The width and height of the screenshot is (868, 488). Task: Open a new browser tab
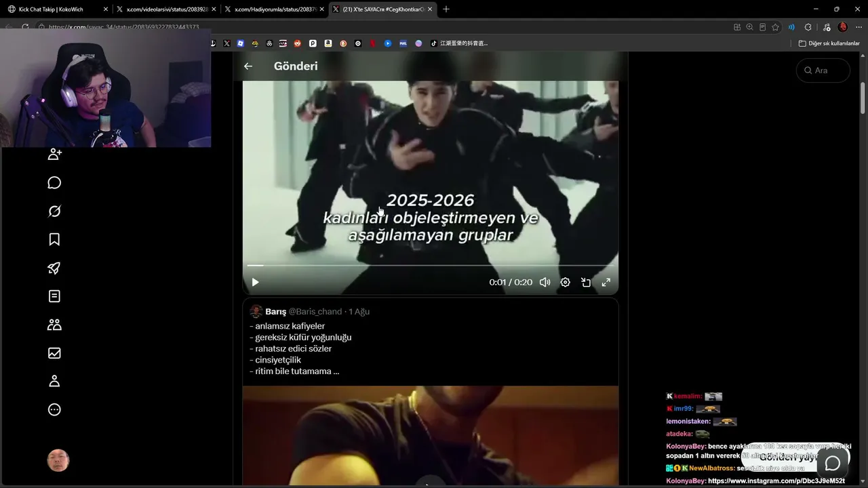tap(446, 9)
